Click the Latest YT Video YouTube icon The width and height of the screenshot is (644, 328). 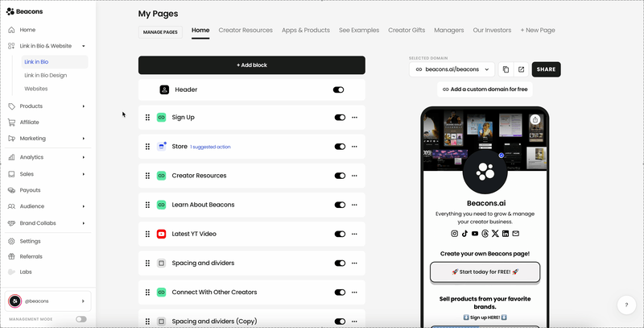(x=162, y=234)
